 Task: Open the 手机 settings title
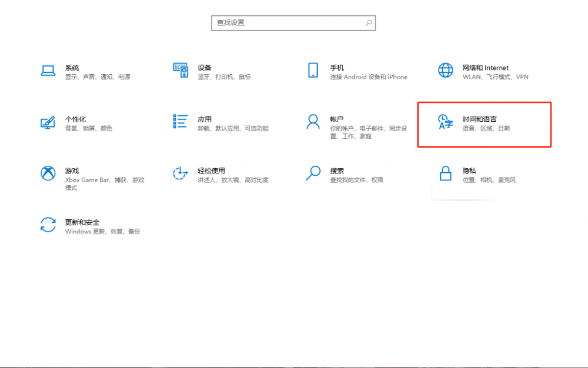point(337,68)
